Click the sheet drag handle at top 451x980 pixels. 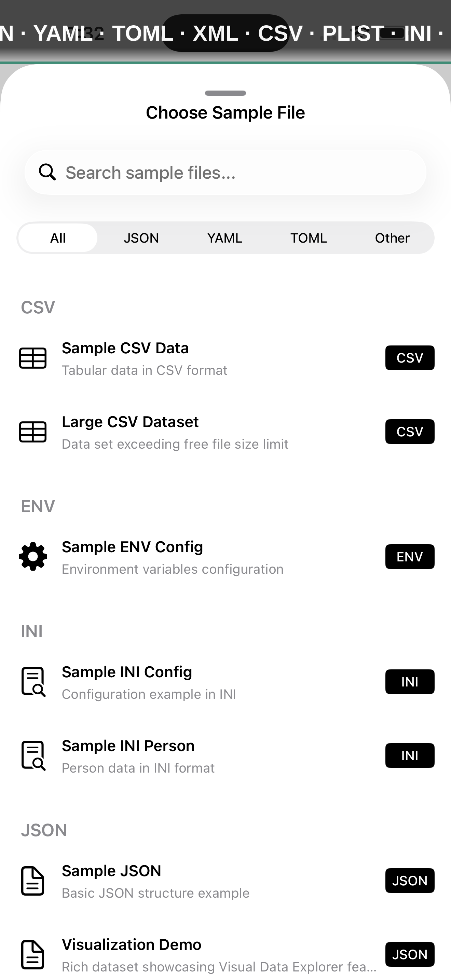pyautogui.click(x=225, y=93)
